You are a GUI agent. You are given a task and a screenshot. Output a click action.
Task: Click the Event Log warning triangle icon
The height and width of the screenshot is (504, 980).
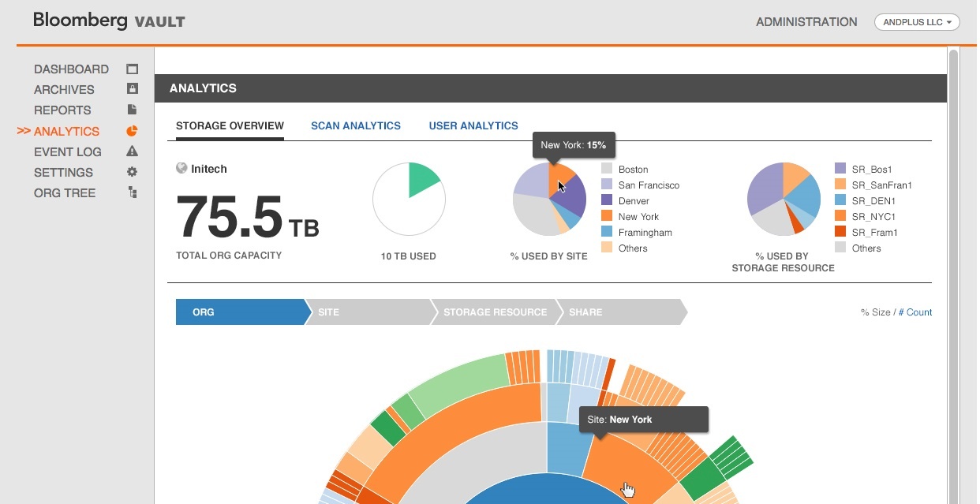132,151
